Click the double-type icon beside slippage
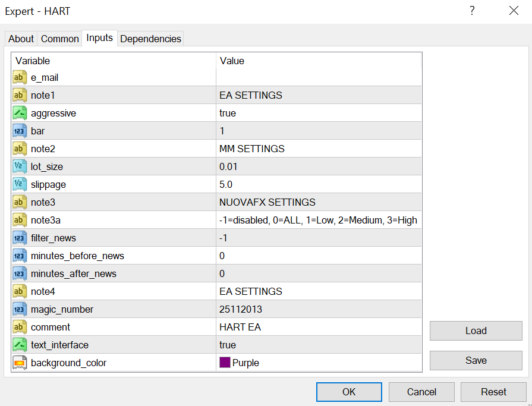Screen dimensions: 532x406 pyautogui.click(x=20, y=184)
